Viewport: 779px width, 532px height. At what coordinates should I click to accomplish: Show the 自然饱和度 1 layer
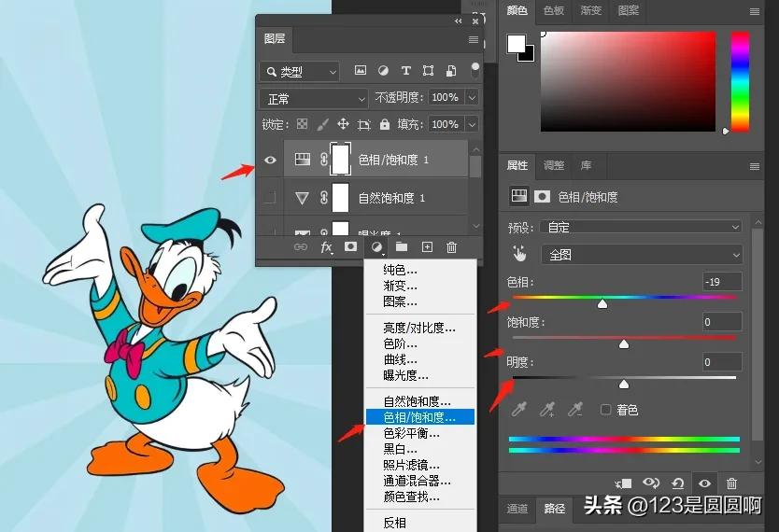(x=269, y=198)
